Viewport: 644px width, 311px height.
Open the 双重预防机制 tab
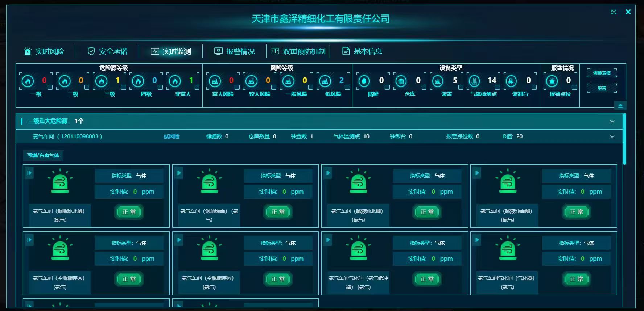pos(298,51)
